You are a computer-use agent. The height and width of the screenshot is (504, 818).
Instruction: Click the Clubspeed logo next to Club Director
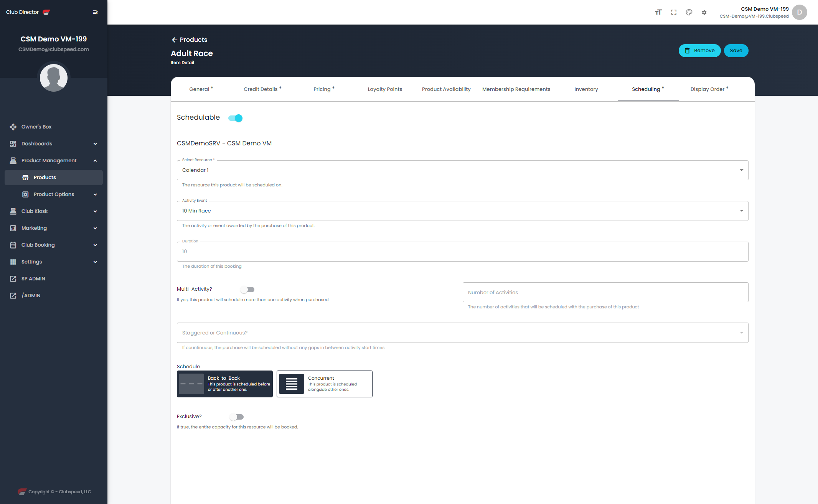click(46, 12)
